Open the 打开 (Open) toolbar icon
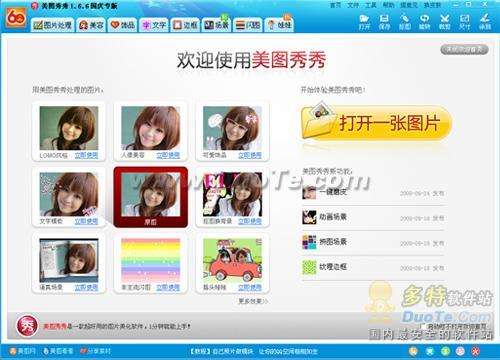This screenshot has height=360, width=500. coord(365,22)
